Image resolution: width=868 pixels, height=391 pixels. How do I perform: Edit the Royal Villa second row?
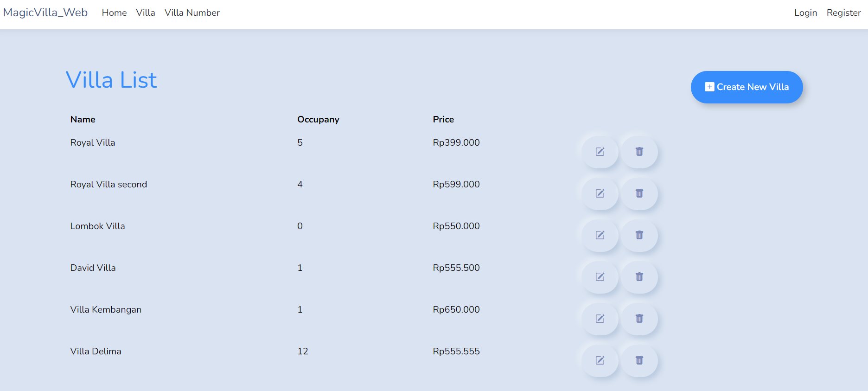pos(600,193)
